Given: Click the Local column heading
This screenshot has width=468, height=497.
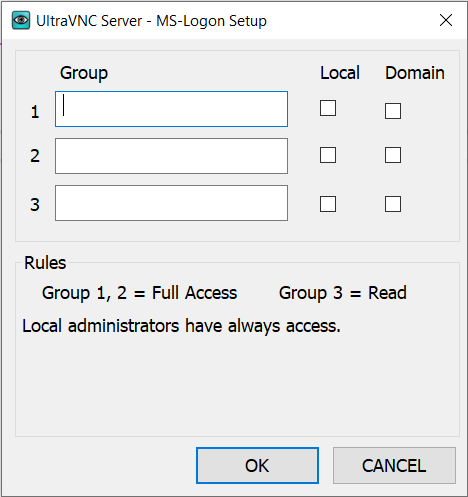Looking at the screenshot, I should click(x=340, y=73).
